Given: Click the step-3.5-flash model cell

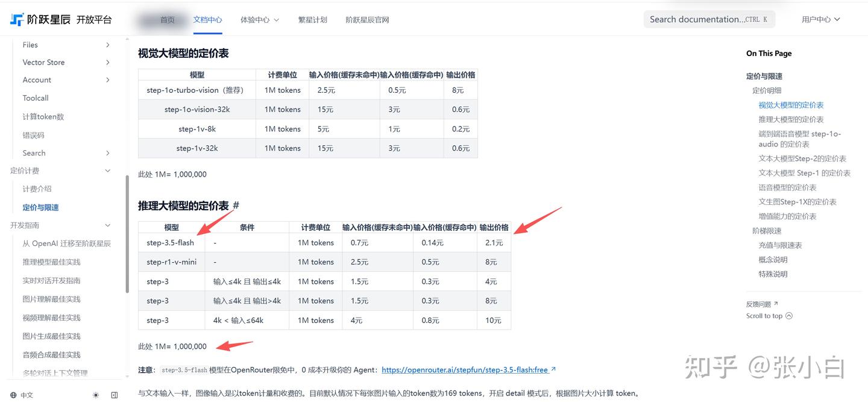Looking at the screenshot, I should pos(171,242).
